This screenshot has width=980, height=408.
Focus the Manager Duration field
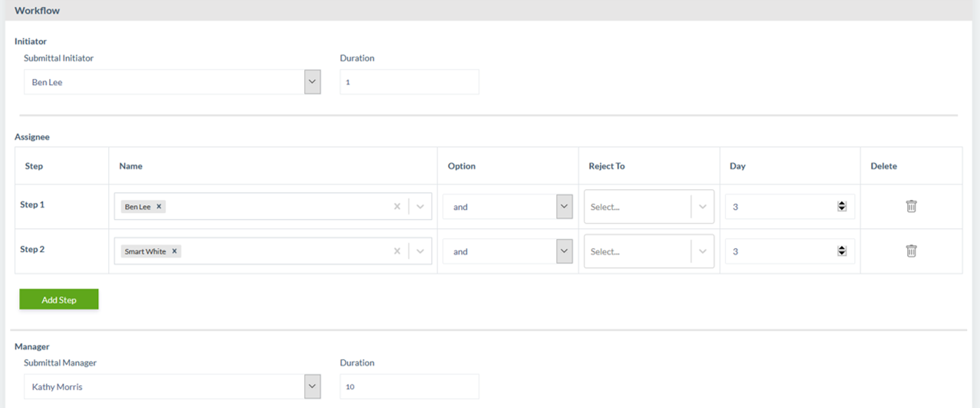(409, 387)
